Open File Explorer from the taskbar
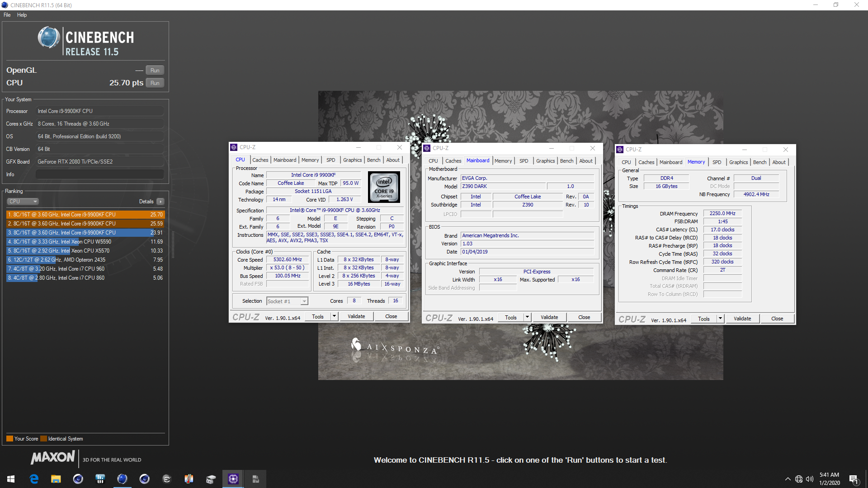Image resolution: width=868 pixels, height=488 pixels. [x=56, y=479]
